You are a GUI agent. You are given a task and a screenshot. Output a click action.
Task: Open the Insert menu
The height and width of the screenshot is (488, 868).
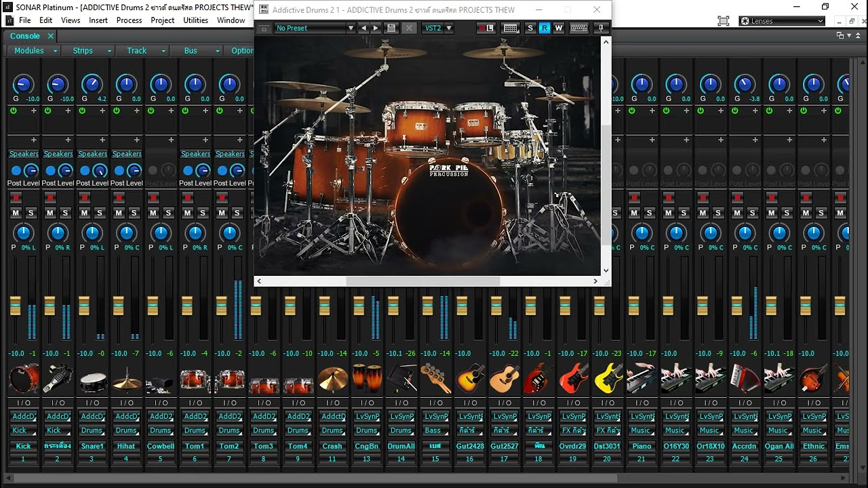[98, 20]
